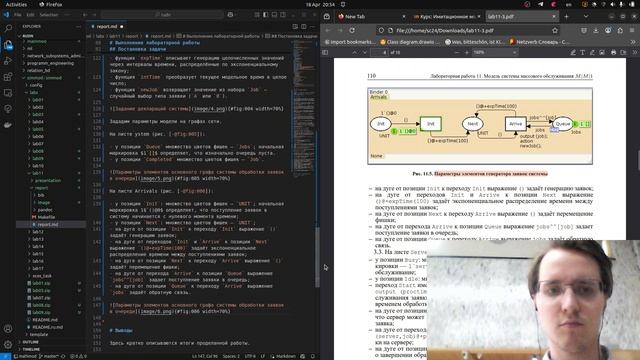
Task: Open README.md in the Explorer tree
Action: [x=45, y=320]
